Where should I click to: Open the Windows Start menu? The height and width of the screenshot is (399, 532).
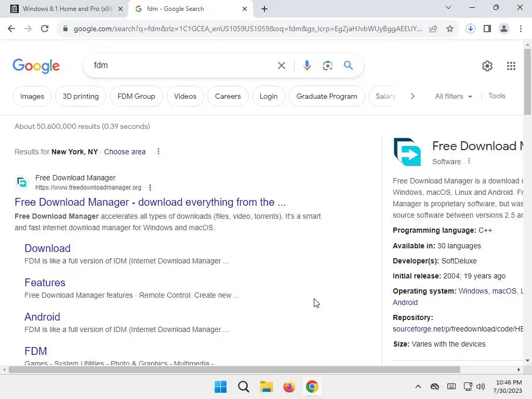coord(220,387)
